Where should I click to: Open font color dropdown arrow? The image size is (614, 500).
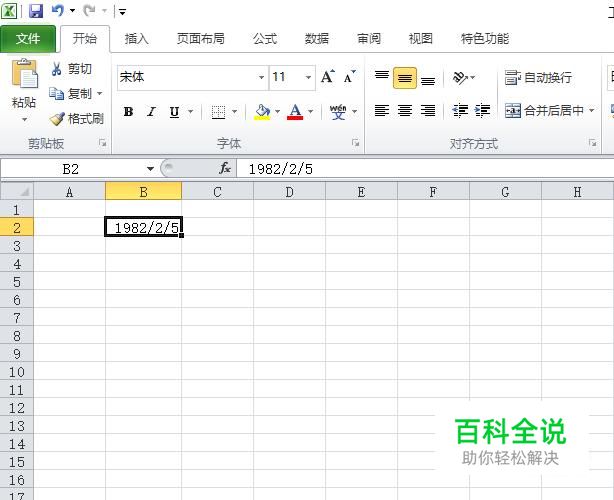coord(310,112)
